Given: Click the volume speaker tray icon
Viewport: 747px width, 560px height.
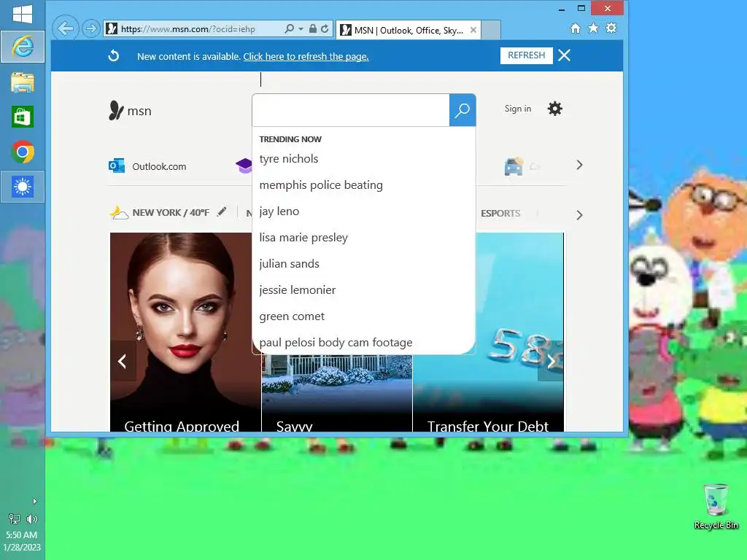Looking at the screenshot, I should pos(32,519).
